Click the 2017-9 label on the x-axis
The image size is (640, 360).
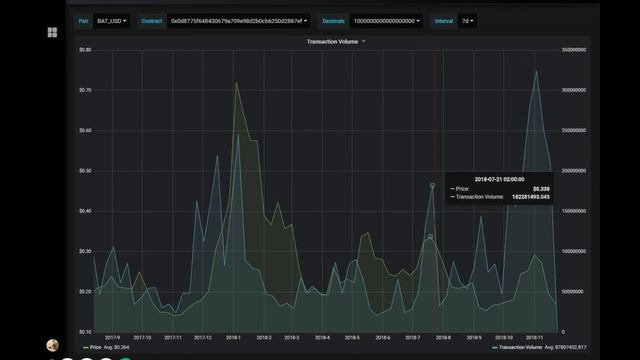[x=112, y=338]
